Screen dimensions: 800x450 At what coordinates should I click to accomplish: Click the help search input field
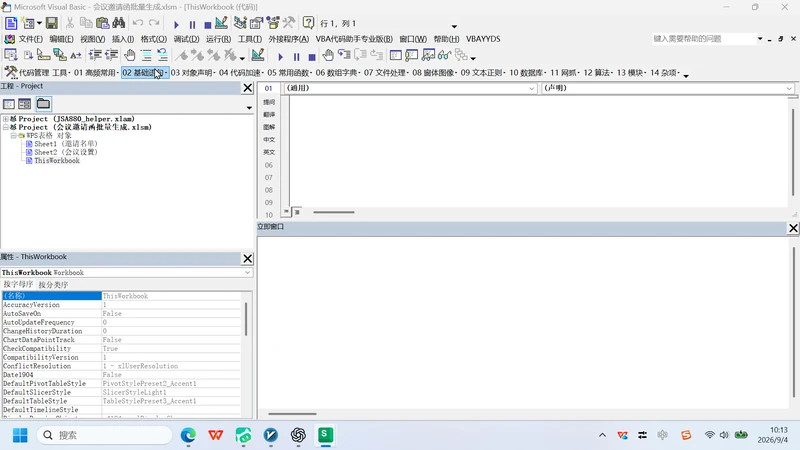[x=703, y=39]
